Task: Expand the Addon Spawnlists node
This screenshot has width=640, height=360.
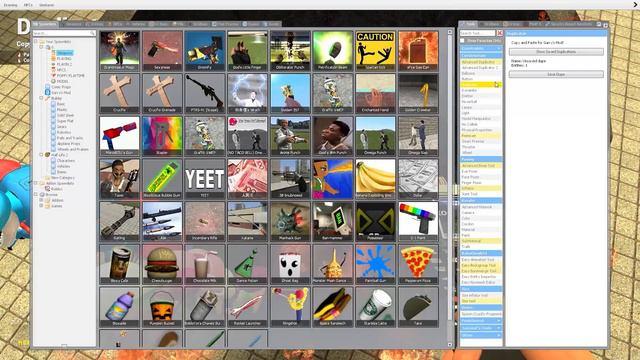Action: point(36,183)
